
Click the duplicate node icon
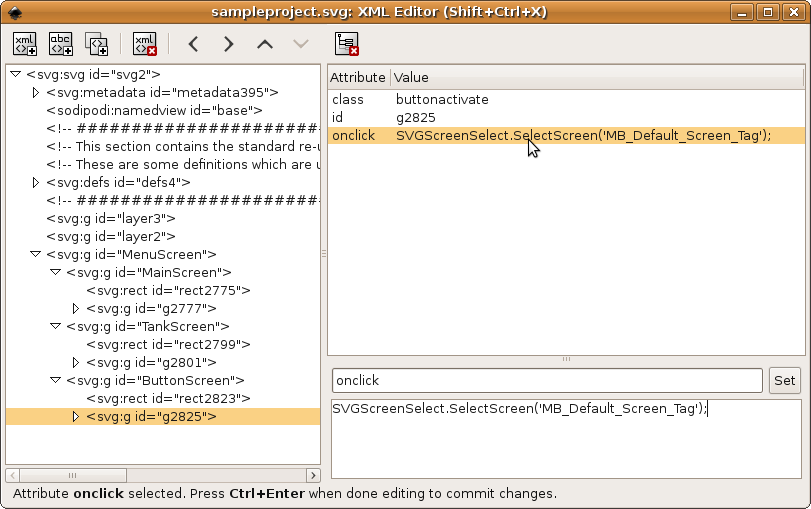pos(96,44)
